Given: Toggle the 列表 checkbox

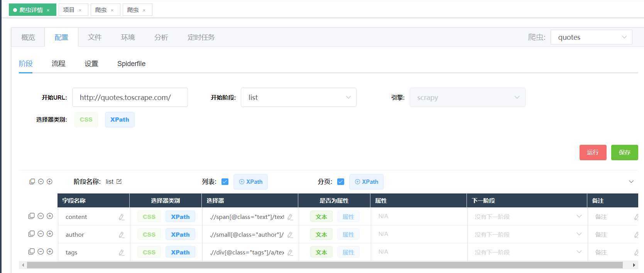Looking at the screenshot, I should click(225, 181).
